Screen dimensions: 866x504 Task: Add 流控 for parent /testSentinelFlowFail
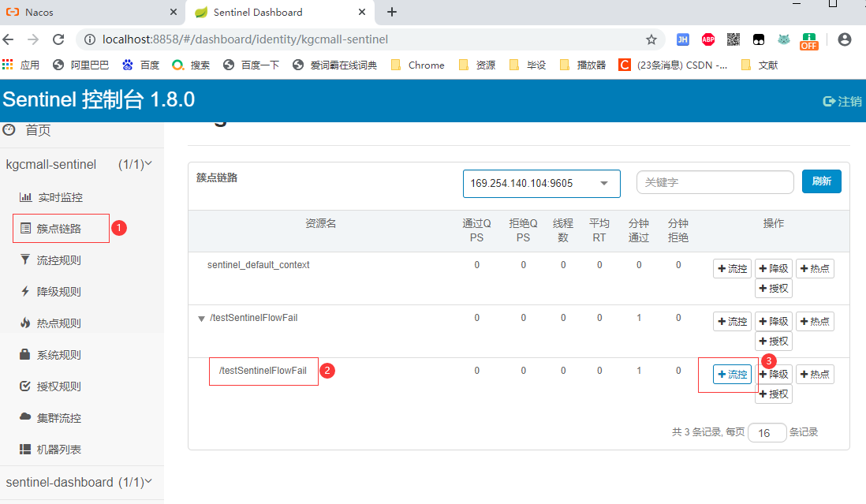pos(732,321)
